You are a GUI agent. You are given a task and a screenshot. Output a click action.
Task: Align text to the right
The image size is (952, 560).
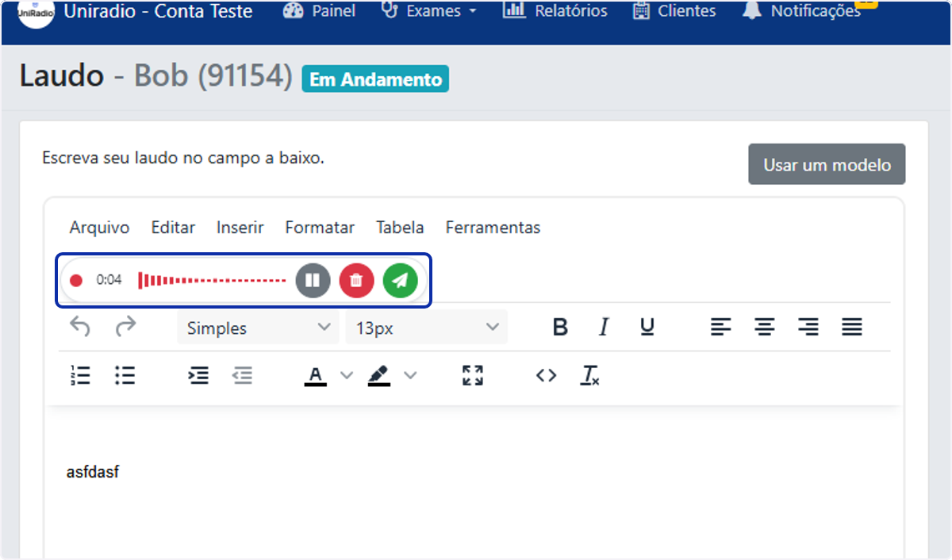click(808, 327)
